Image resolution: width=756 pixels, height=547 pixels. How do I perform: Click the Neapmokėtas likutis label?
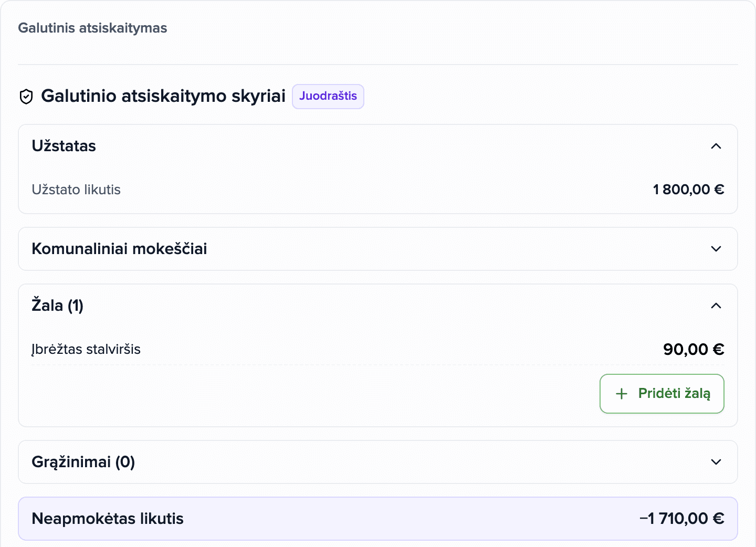pyautogui.click(x=108, y=519)
